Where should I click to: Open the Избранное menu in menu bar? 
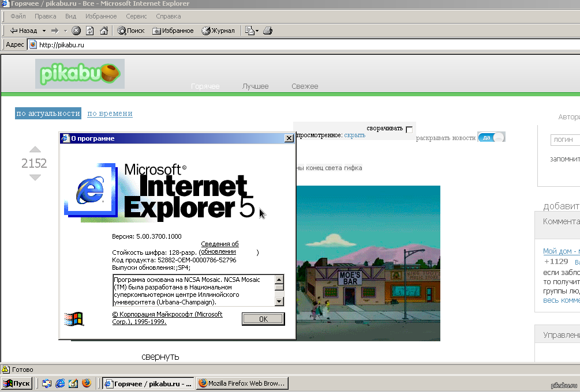tap(101, 16)
